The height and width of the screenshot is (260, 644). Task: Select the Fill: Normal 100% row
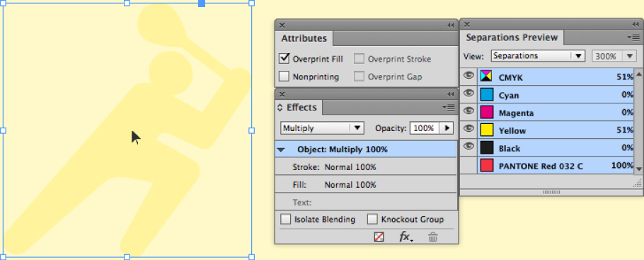[366, 185]
